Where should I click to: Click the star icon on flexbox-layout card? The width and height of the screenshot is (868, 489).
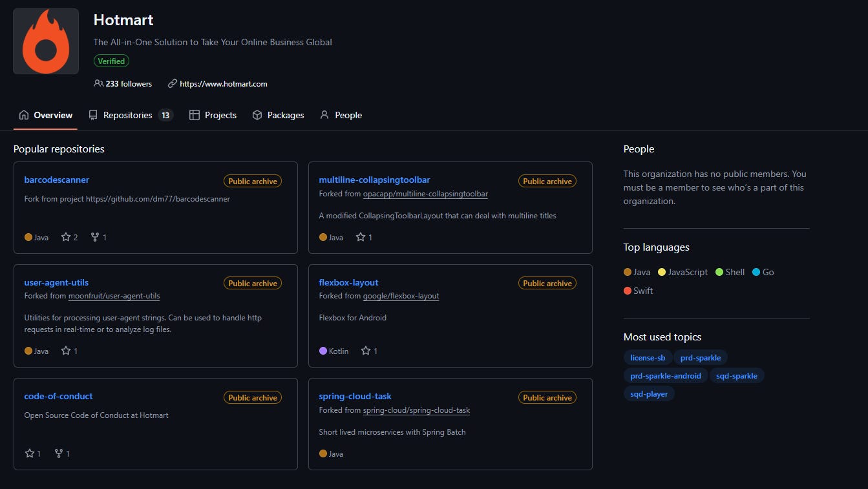tap(366, 351)
